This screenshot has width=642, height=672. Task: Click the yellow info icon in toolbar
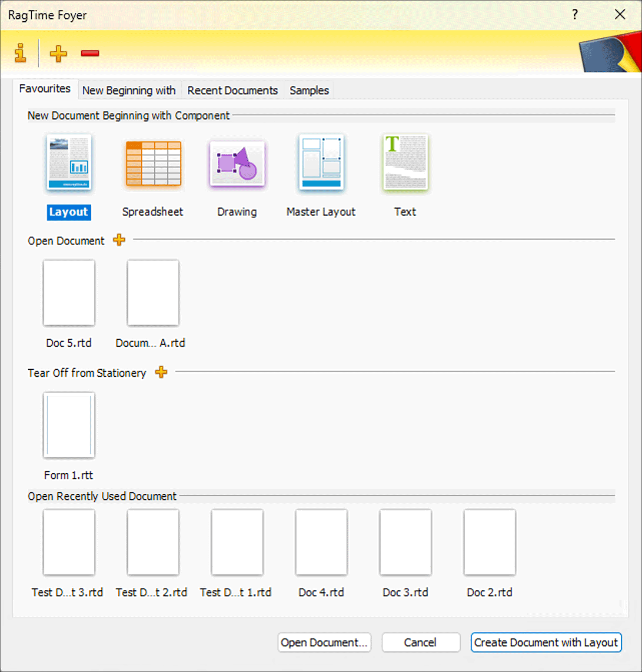20,53
